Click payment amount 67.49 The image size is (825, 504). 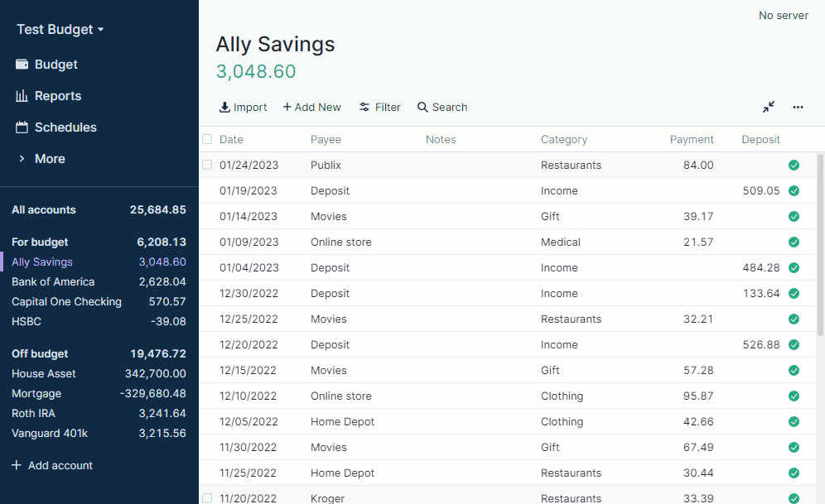[698, 447]
